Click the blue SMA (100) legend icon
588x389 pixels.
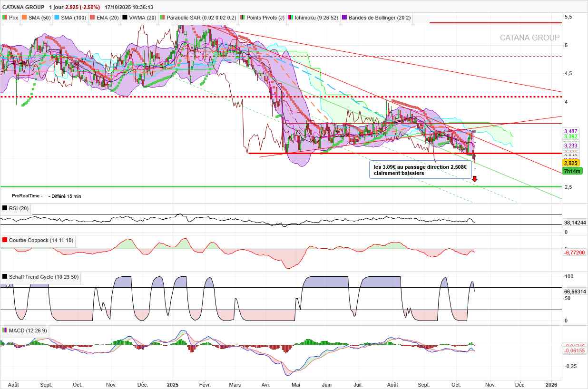tap(57, 18)
